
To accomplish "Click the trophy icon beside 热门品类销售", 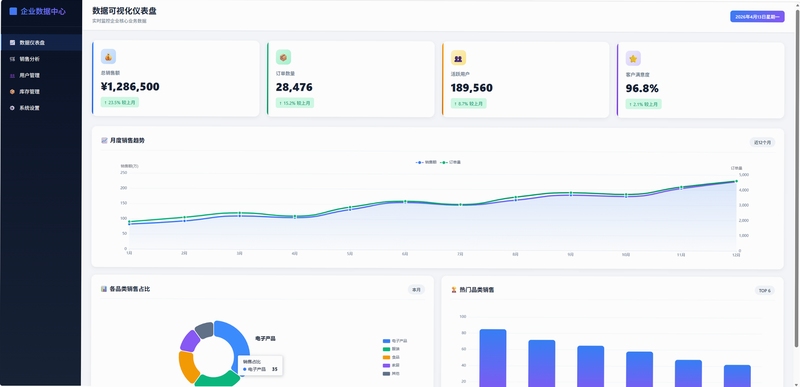I will pyautogui.click(x=454, y=290).
